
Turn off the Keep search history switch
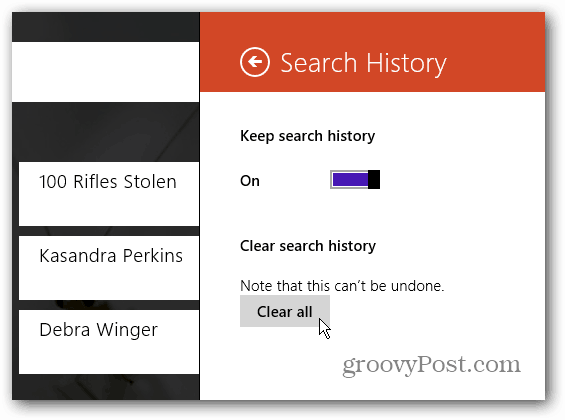355,179
